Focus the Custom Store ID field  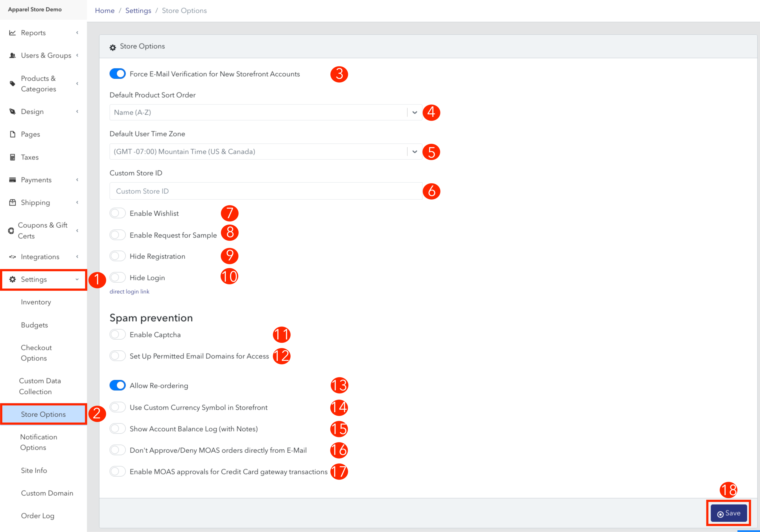coord(266,191)
